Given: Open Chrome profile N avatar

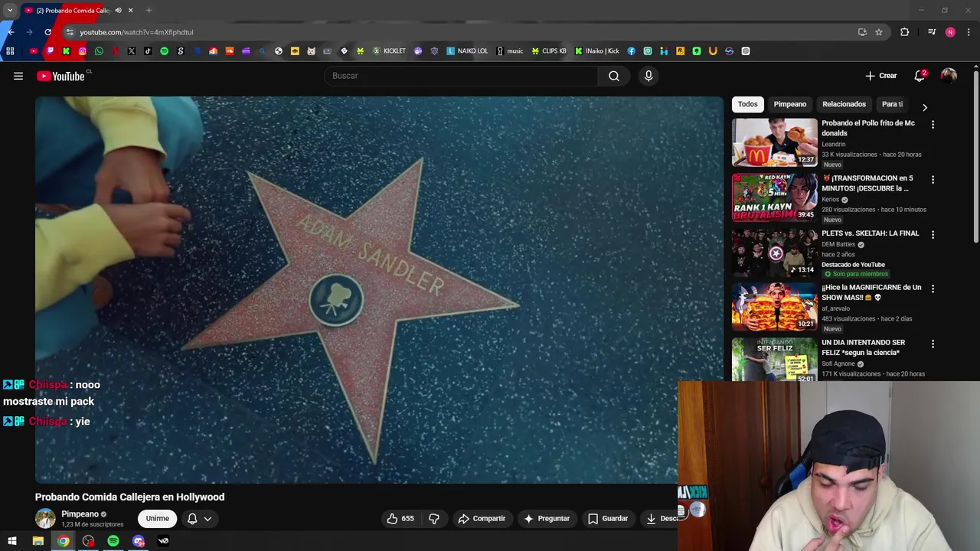Looking at the screenshot, I should point(950,32).
